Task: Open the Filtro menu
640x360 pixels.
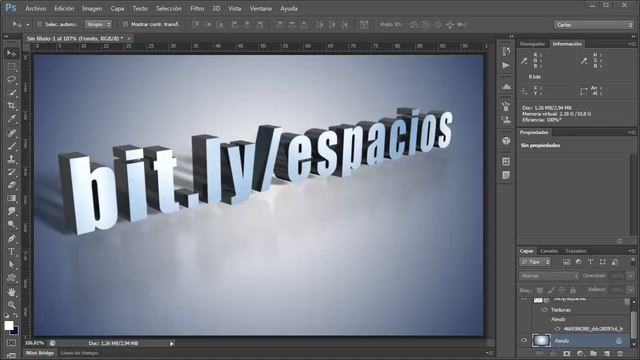Action: pos(197,9)
